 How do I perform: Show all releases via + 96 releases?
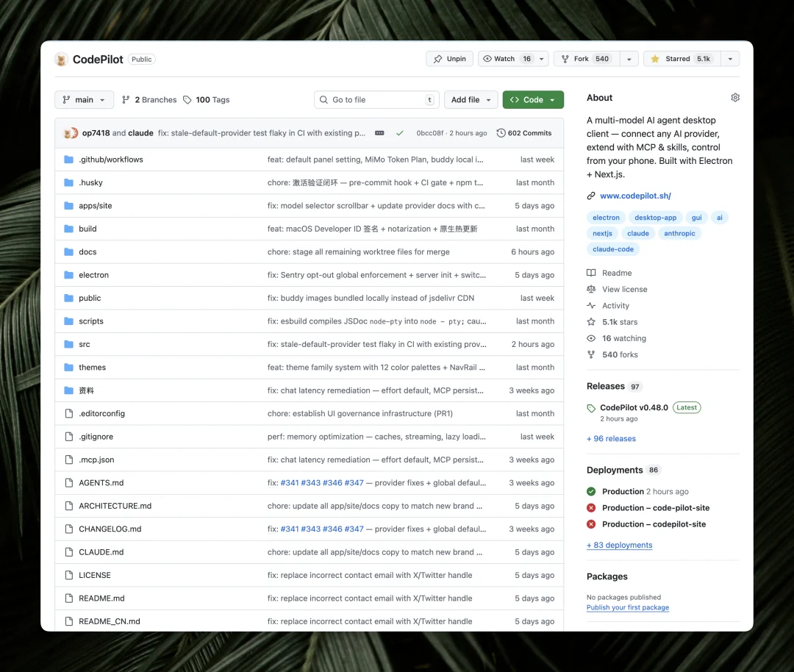(x=611, y=438)
